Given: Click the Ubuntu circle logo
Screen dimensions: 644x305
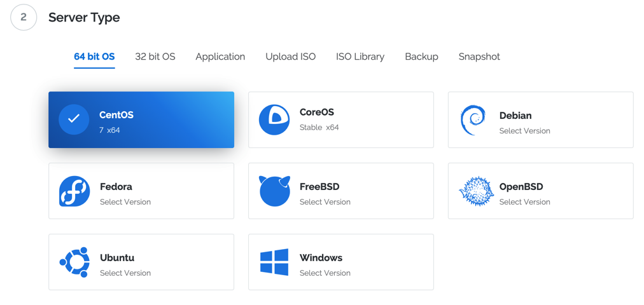Looking at the screenshot, I should point(74,262).
